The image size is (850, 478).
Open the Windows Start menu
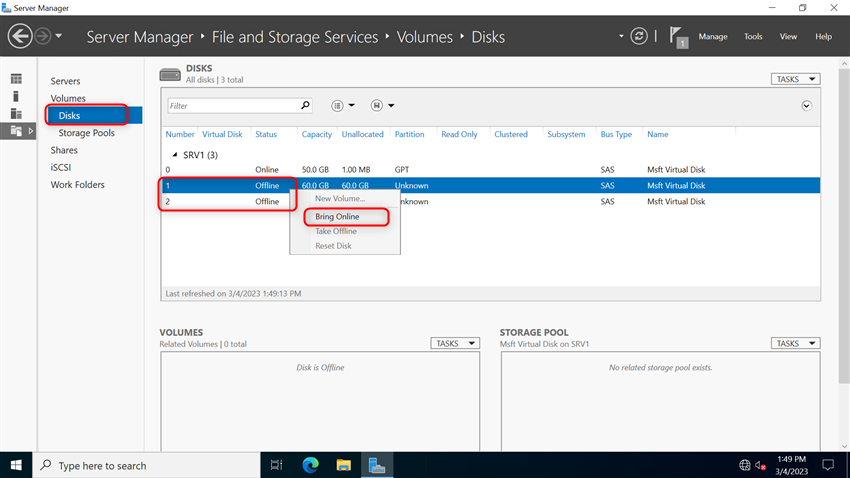(16, 466)
